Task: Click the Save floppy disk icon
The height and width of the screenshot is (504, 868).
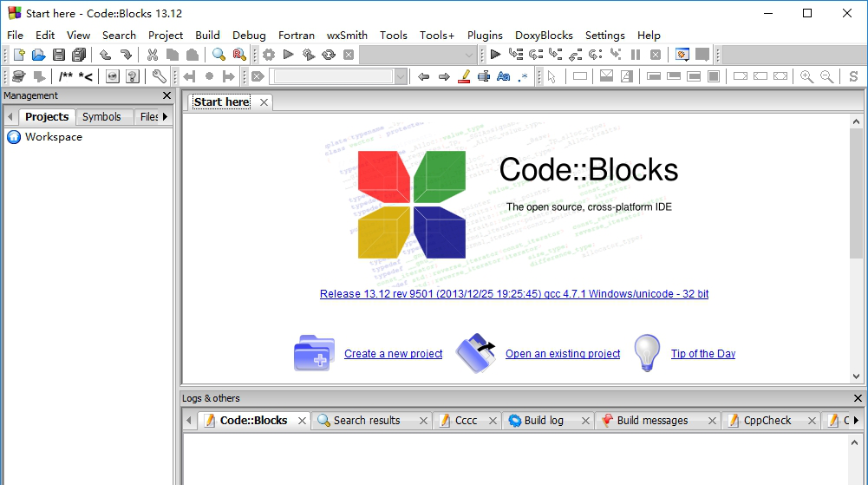Action: pos(59,55)
